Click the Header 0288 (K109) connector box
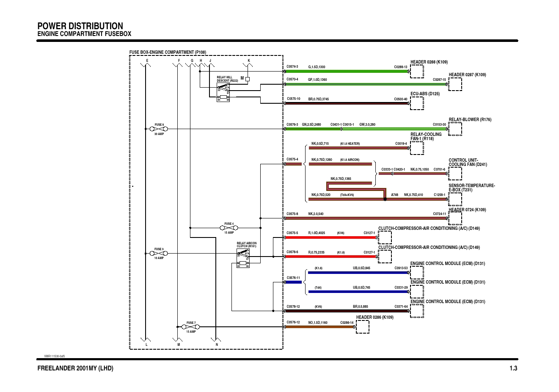Viewport: 559px width, 392px height. pyautogui.click(x=417, y=72)
